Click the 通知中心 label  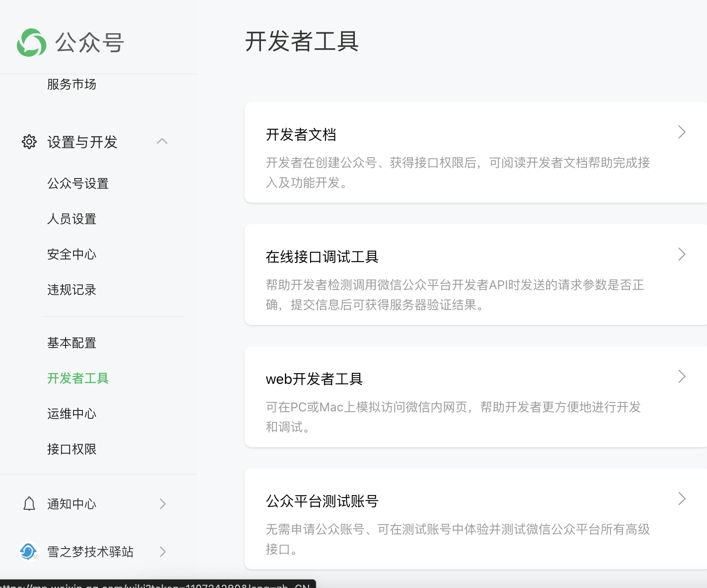pos(72,504)
